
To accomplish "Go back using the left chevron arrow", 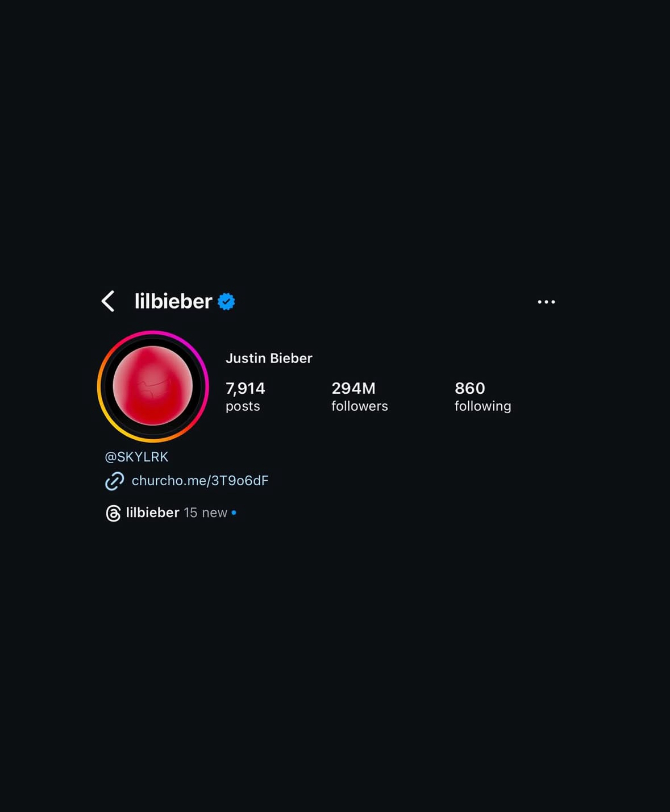I will click(108, 301).
